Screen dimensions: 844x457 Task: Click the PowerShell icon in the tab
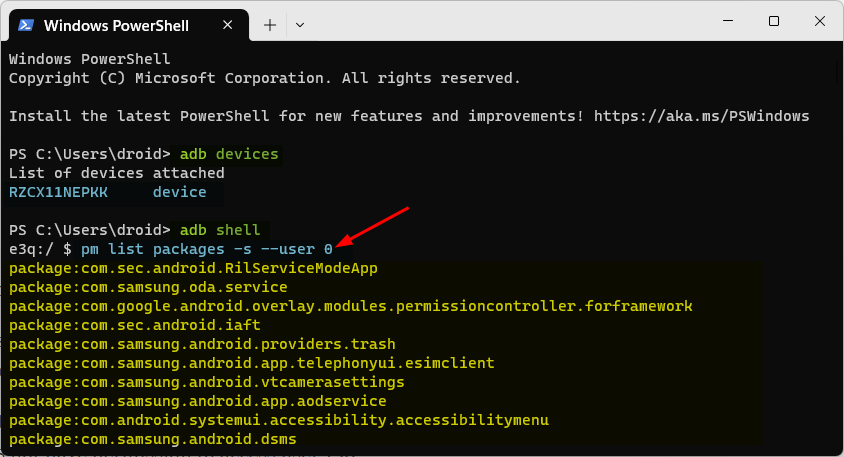pyautogui.click(x=27, y=22)
